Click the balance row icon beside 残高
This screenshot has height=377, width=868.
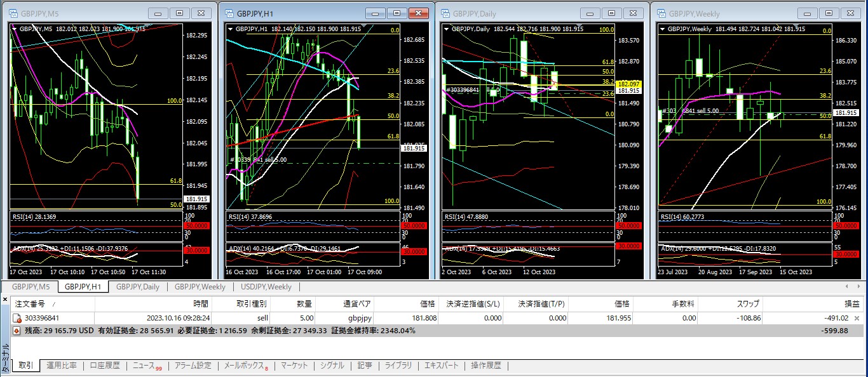point(17,331)
